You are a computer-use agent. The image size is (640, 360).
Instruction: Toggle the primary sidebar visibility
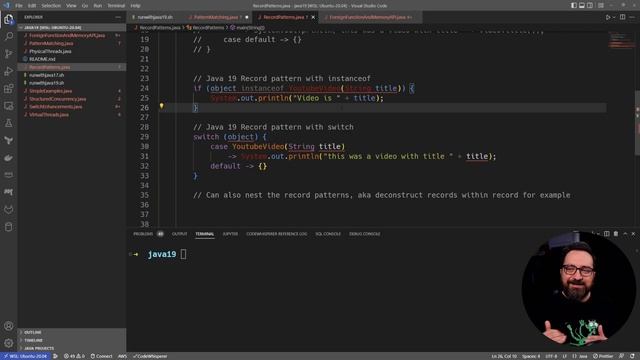[574, 5]
